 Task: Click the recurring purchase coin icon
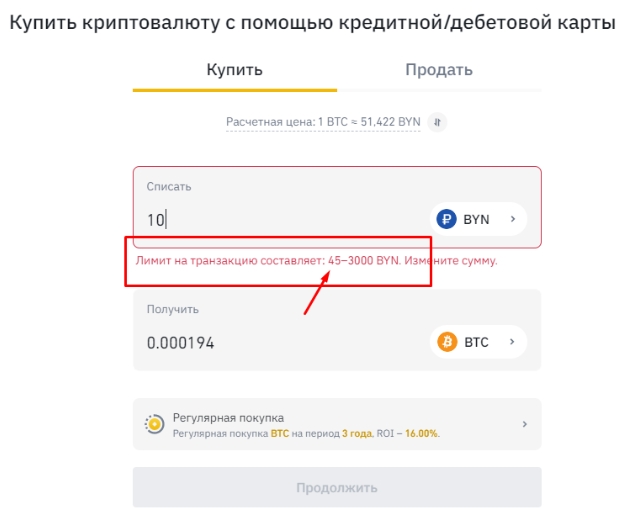pos(154,424)
